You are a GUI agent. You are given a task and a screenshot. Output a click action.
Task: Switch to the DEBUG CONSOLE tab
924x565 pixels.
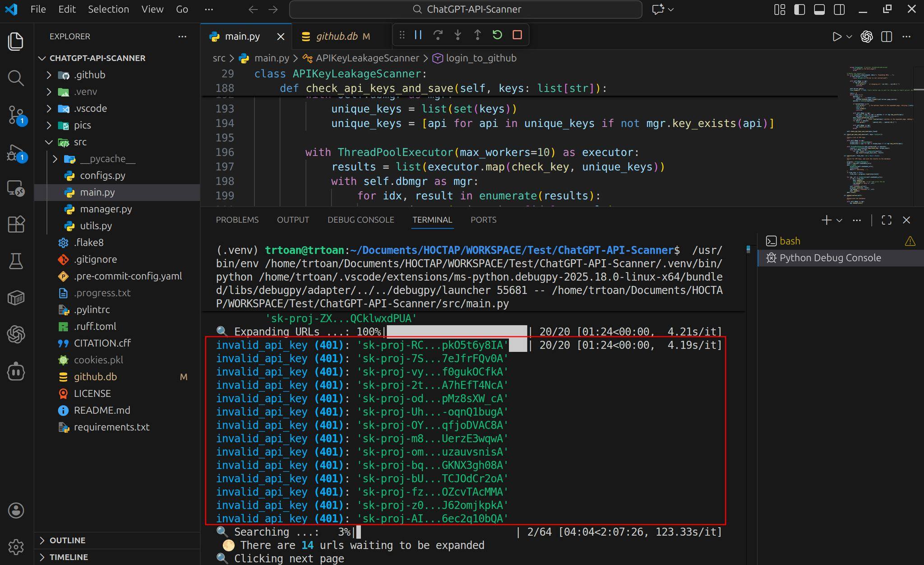click(x=360, y=220)
